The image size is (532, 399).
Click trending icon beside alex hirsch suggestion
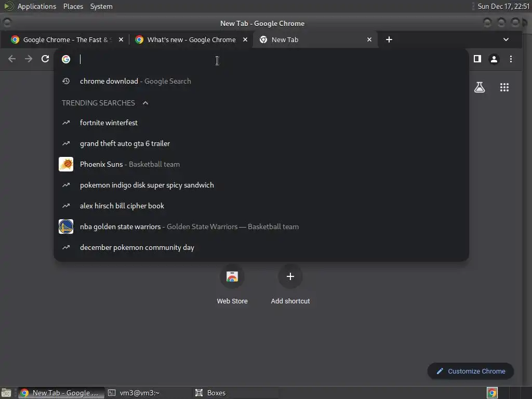66,206
